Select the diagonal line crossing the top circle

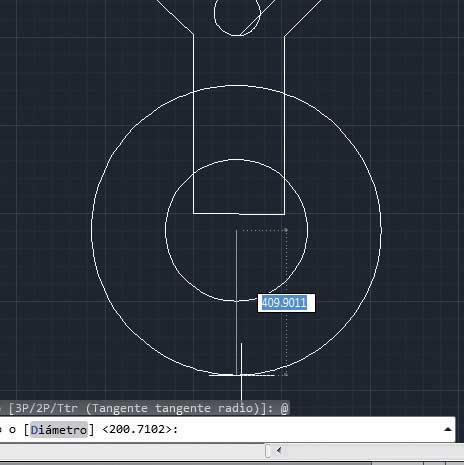257,18
